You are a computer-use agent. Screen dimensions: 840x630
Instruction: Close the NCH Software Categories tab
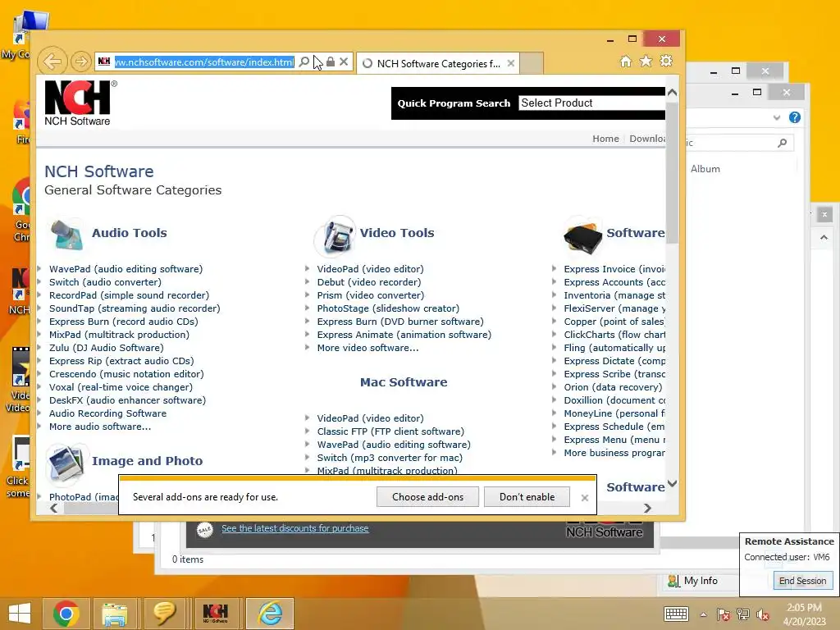click(x=511, y=63)
